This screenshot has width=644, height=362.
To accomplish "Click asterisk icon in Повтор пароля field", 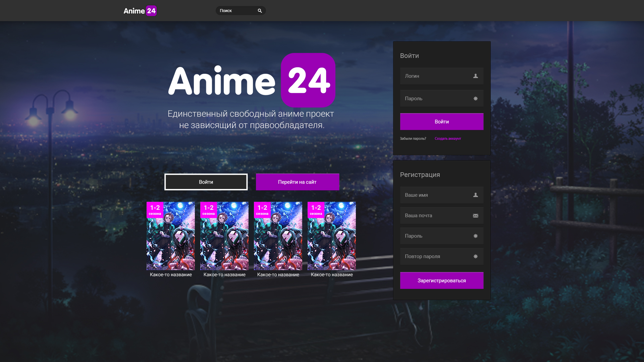I will tap(475, 256).
